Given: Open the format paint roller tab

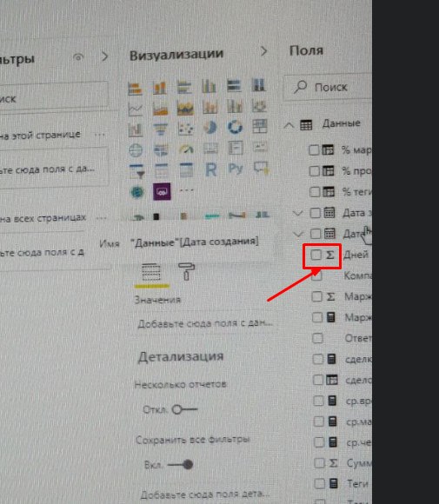Looking at the screenshot, I should (187, 271).
